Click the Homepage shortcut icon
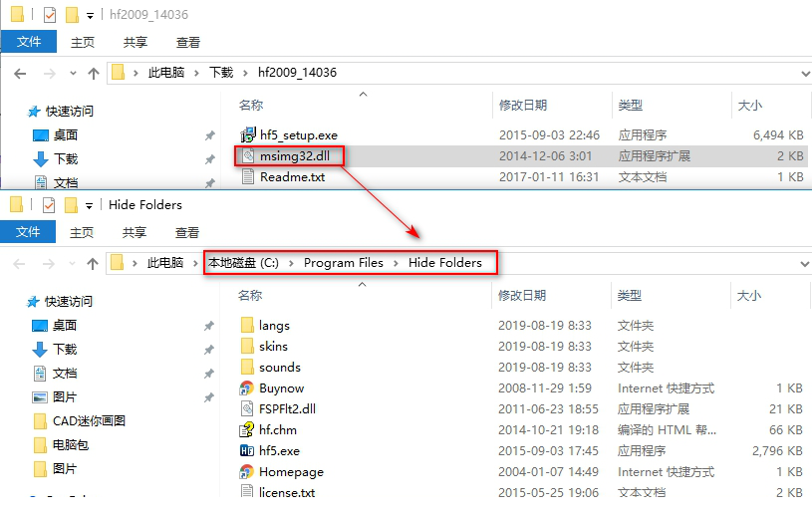 247,471
